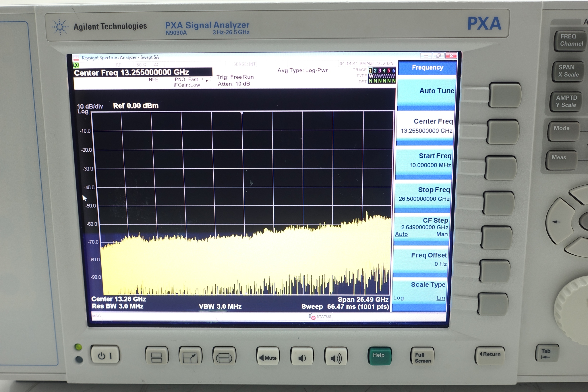The height and width of the screenshot is (392, 588).
Task: Select trace 6 indicator
Action: point(394,71)
